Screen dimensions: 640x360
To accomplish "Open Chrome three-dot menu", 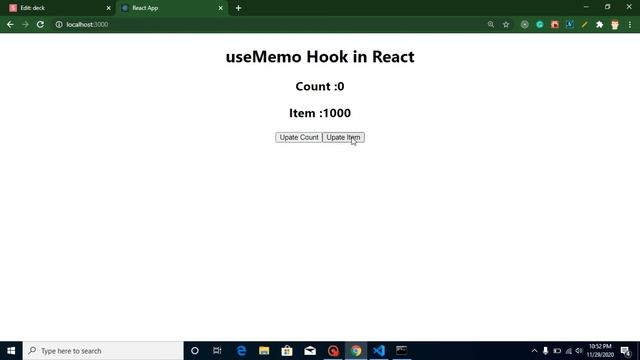I will click(630, 24).
